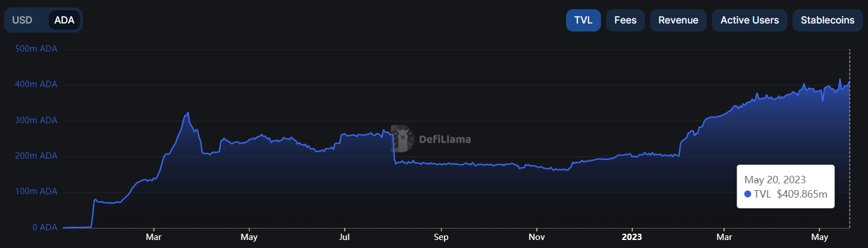Enable the Fees chart metric

pos(626,20)
